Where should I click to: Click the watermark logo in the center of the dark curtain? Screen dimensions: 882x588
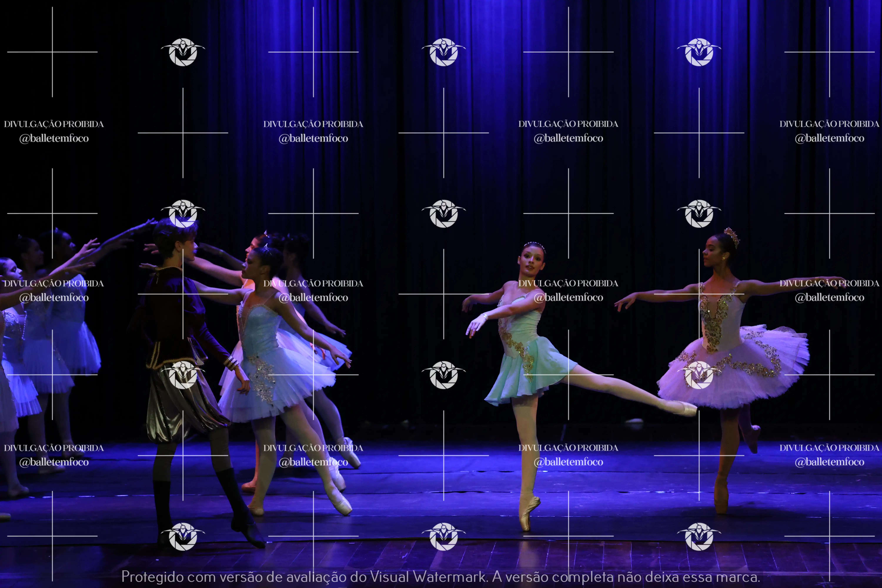point(444,213)
